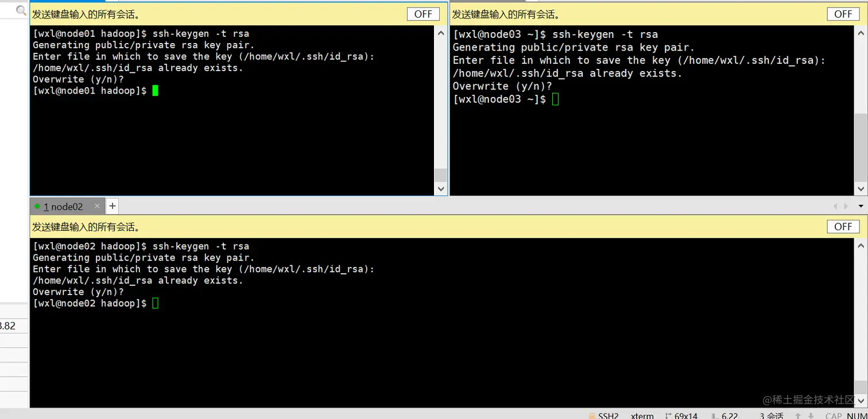Go to previous tab using left arrow
This screenshot has height=419, width=868.
point(835,206)
